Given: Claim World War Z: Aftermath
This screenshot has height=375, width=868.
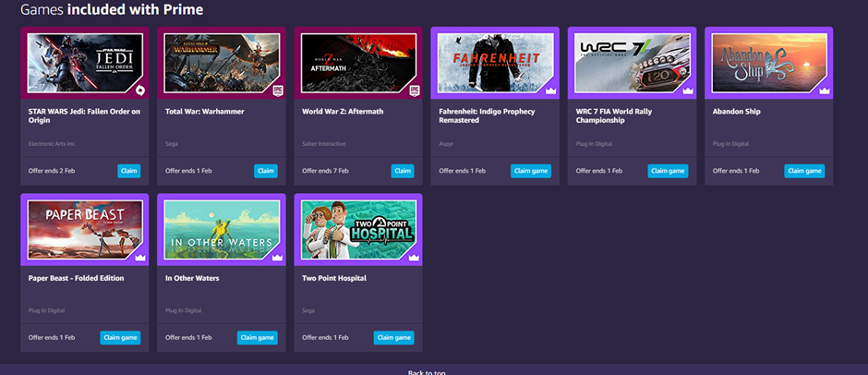Looking at the screenshot, I should (x=403, y=171).
